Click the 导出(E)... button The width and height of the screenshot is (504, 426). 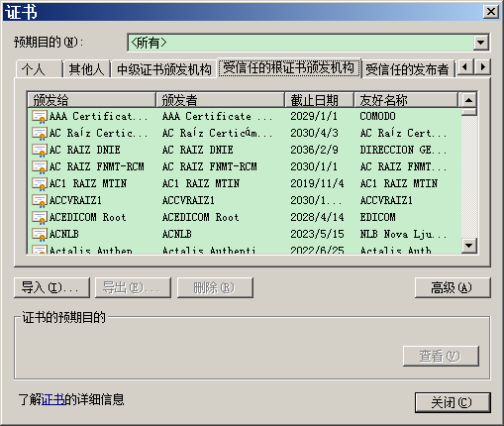coord(133,287)
